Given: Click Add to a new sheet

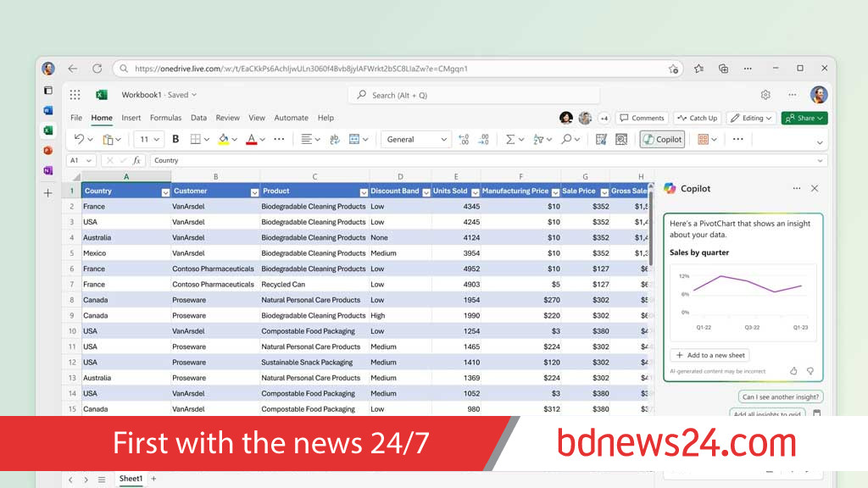Looking at the screenshot, I should pos(710,355).
